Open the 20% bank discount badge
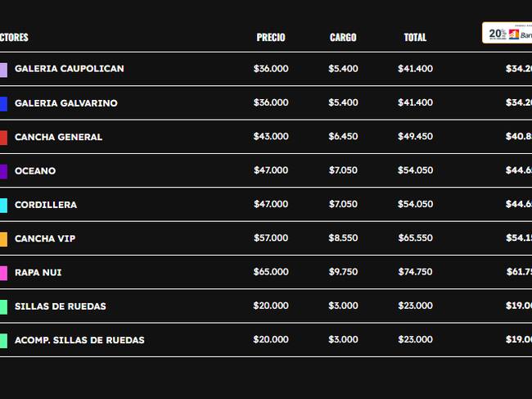Image resolution: width=532 pixels, height=399 pixels. (507, 33)
